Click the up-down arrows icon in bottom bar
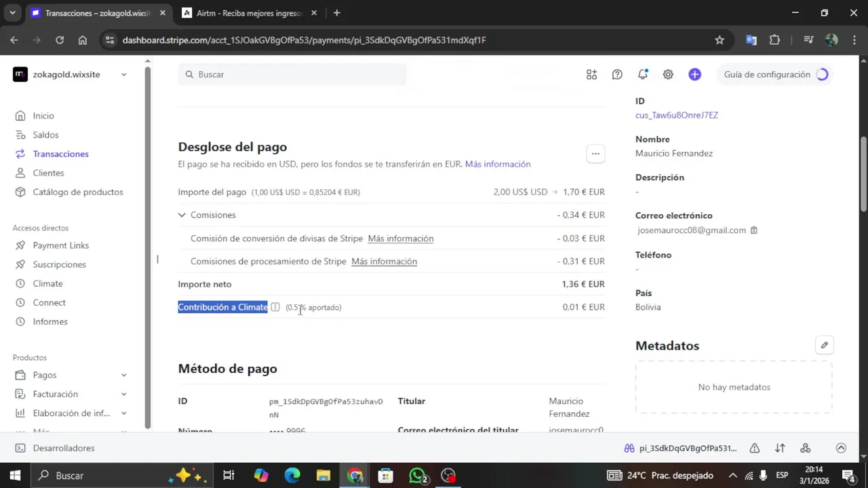The height and width of the screenshot is (488, 868). click(x=780, y=448)
